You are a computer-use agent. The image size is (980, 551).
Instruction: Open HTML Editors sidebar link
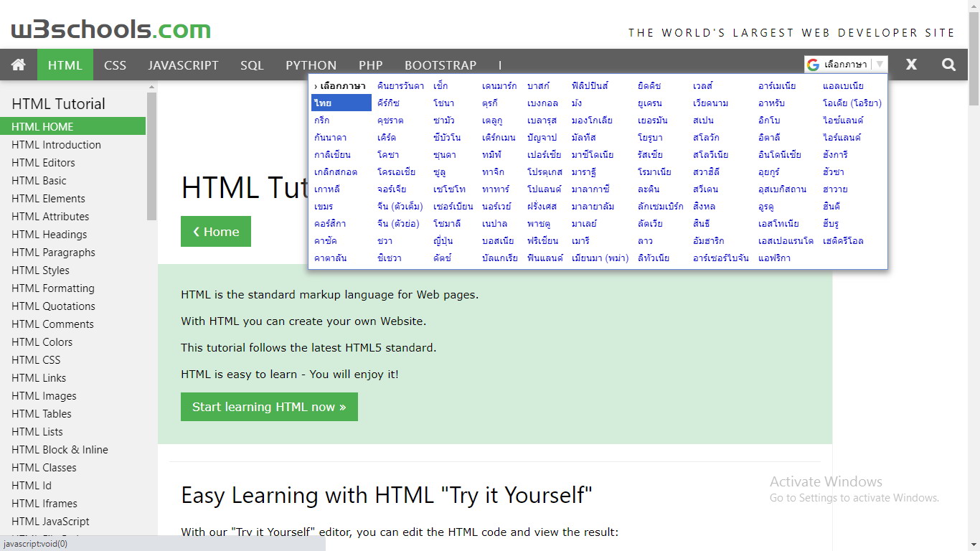tap(43, 162)
